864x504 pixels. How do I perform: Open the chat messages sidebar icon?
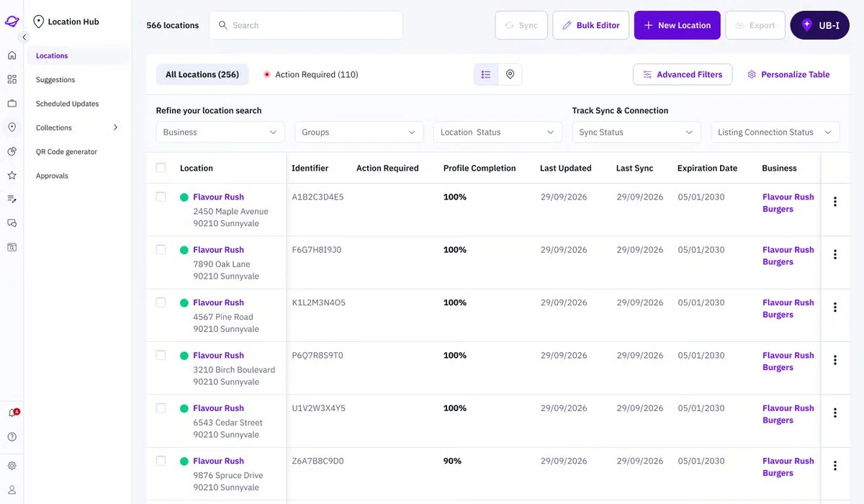(12, 223)
